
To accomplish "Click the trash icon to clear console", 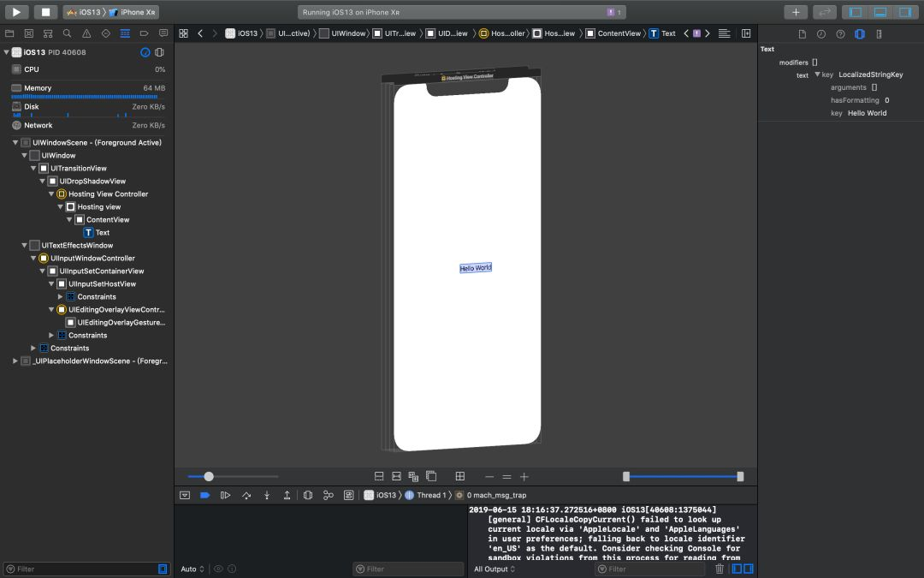I will [720, 569].
